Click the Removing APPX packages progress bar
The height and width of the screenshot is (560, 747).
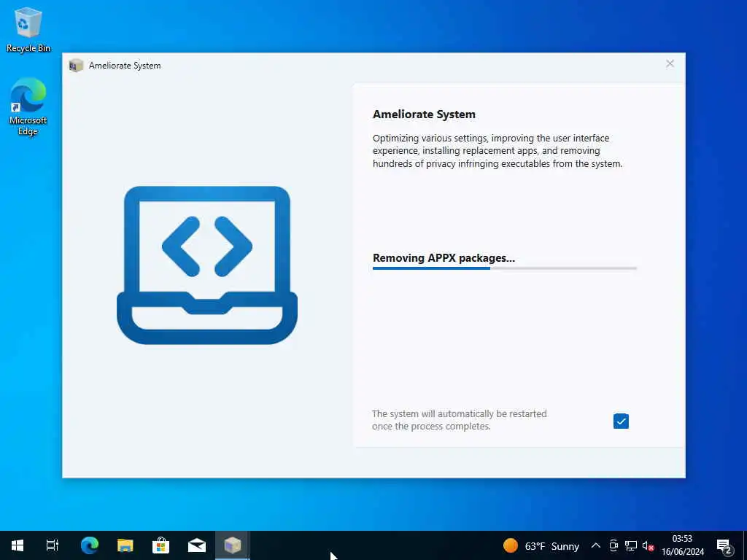[x=505, y=268]
